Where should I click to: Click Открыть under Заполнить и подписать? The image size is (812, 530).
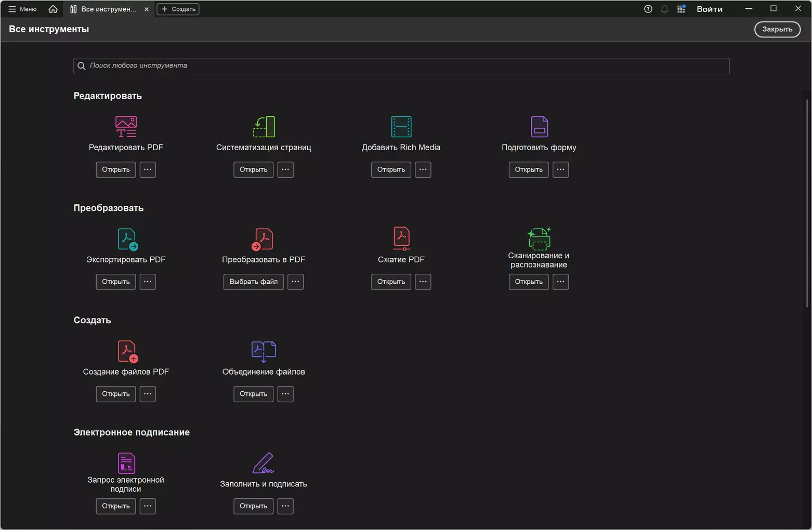click(254, 506)
